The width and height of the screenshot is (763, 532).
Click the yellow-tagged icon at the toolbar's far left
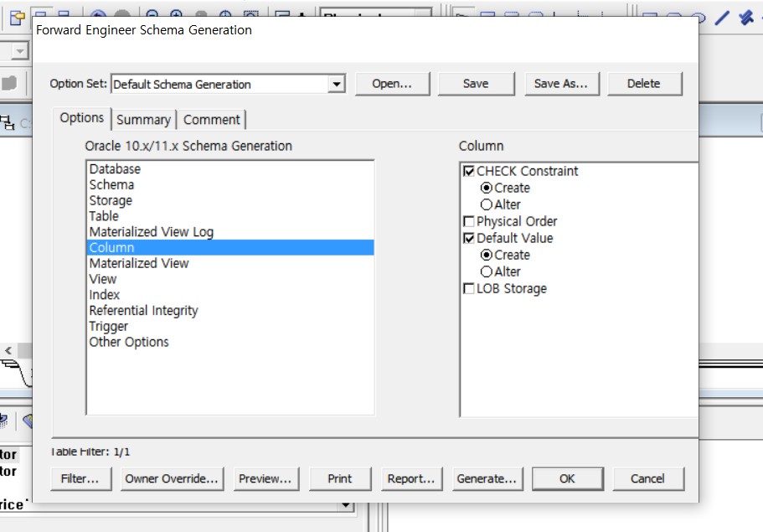pos(18,18)
